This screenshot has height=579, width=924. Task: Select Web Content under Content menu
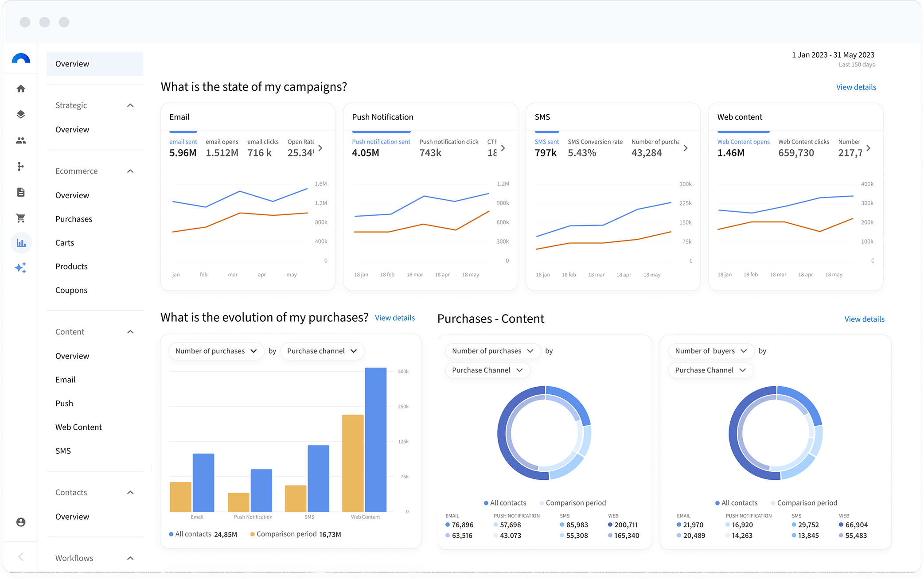tap(78, 427)
